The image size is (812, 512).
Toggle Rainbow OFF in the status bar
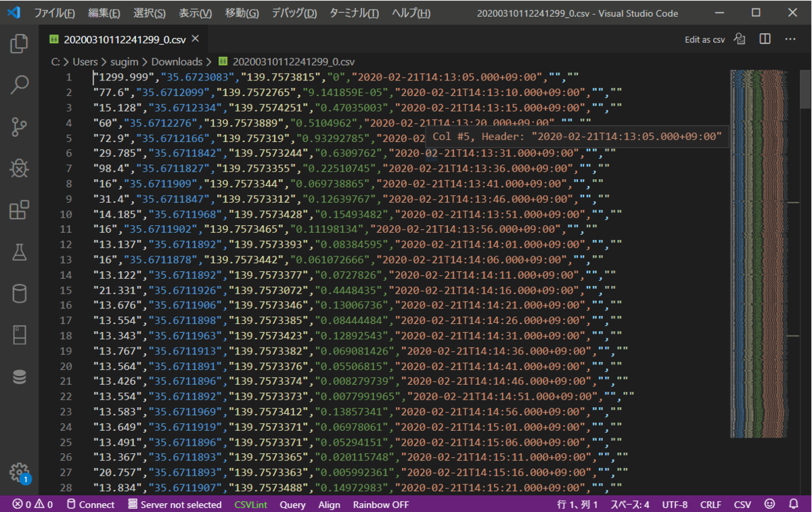pyautogui.click(x=381, y=505)
